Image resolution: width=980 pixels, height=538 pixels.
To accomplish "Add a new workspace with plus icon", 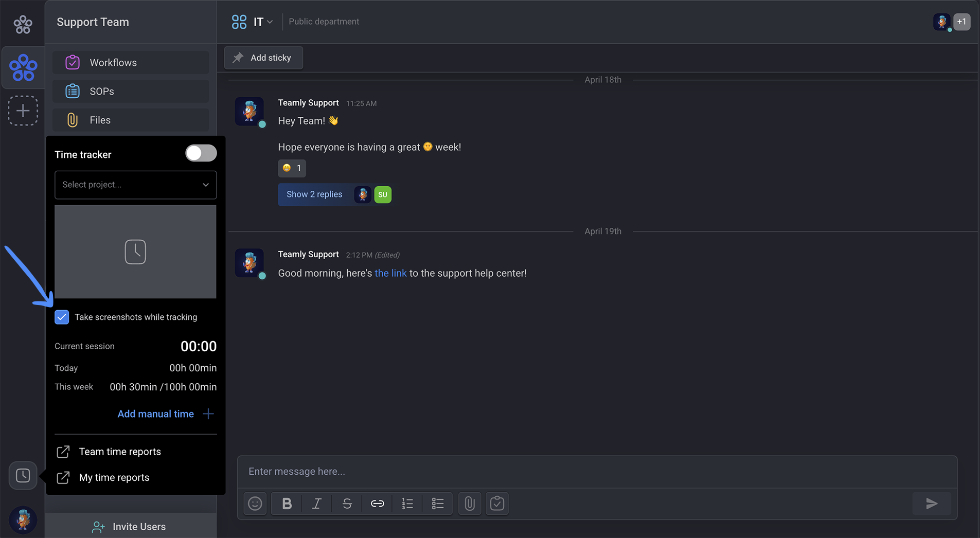I will [x=23, y=111].
